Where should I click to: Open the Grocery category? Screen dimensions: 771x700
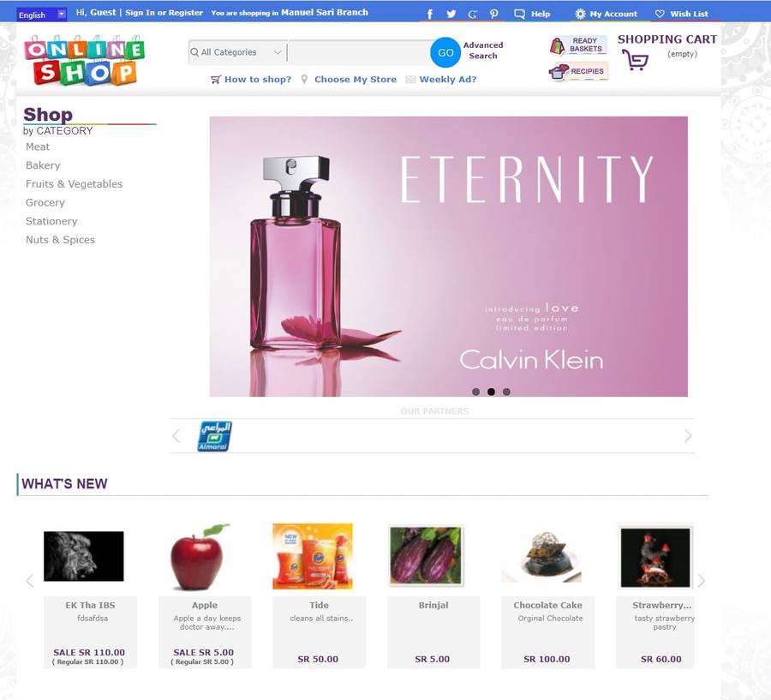click(45, 203)
